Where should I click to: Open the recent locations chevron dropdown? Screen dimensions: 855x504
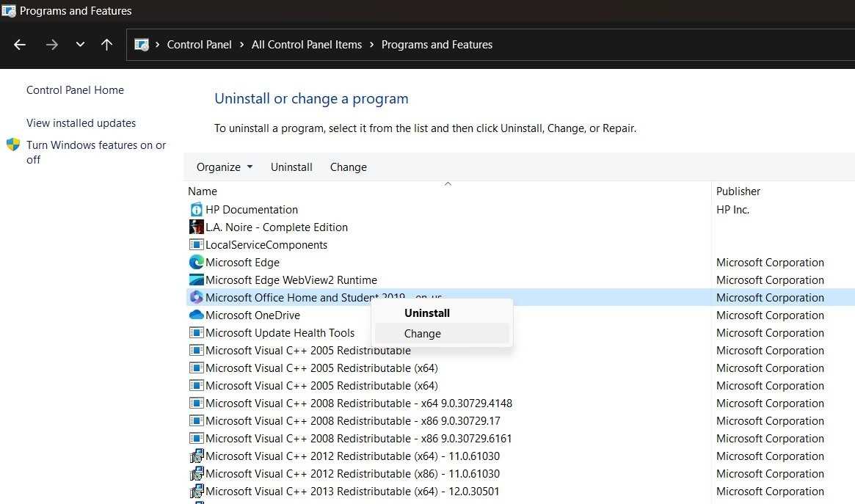point(80,44)
